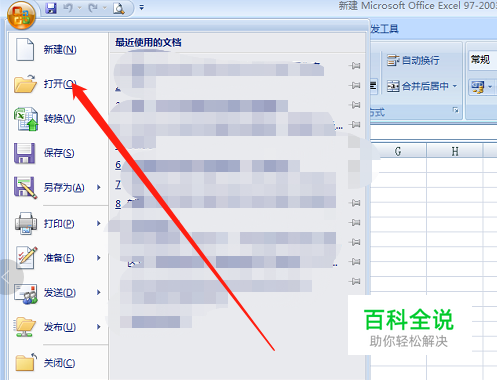
Task: Click the accounting number format icon
Action: pyautogui.click(x=477, y=87)
